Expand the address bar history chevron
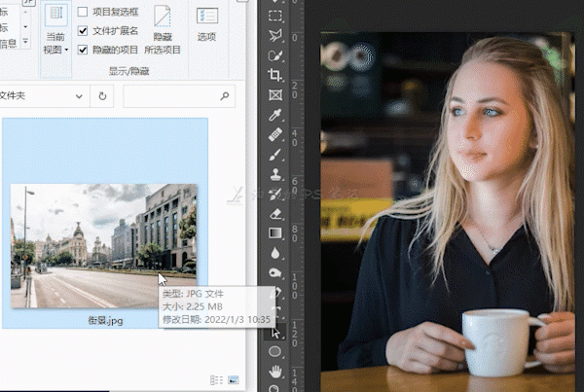Viewport: 584px width, 392px height. pos(79,96)
